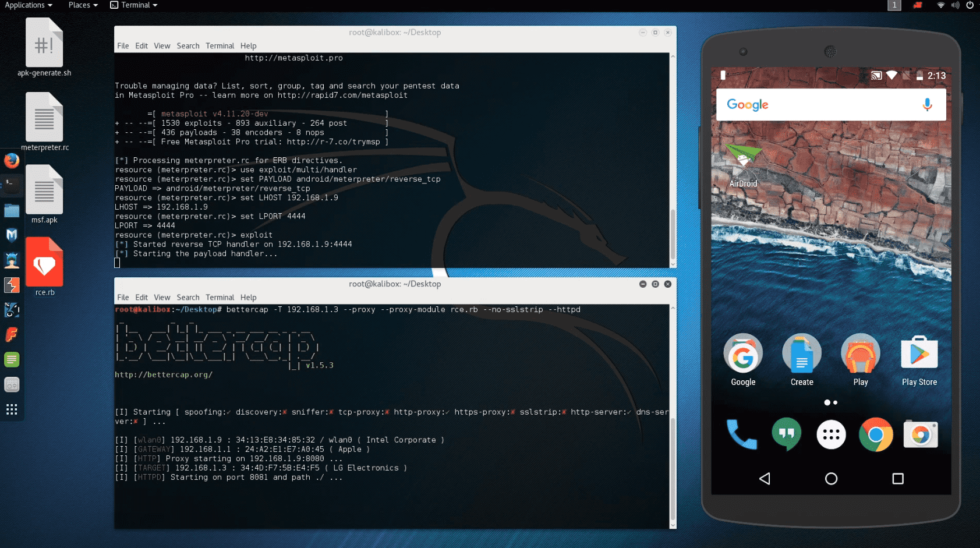
Task: Open the Camera app on the phone
Action: (x=921, y=434)
